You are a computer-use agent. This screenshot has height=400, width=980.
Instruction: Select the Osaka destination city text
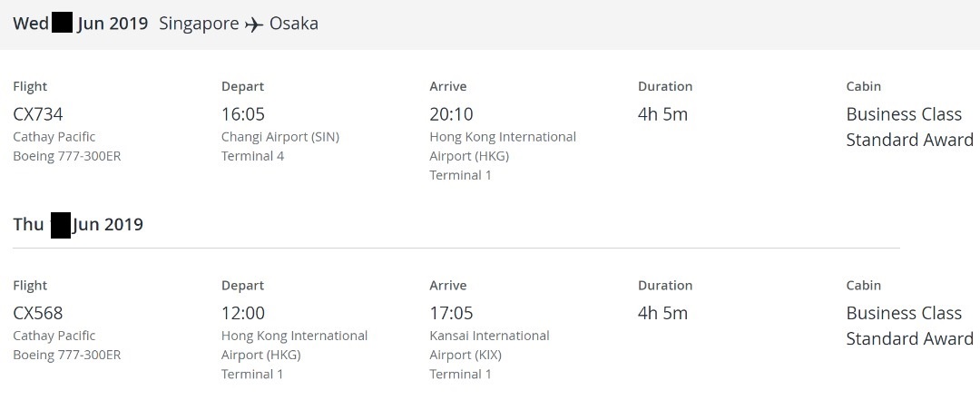(294, 24)
